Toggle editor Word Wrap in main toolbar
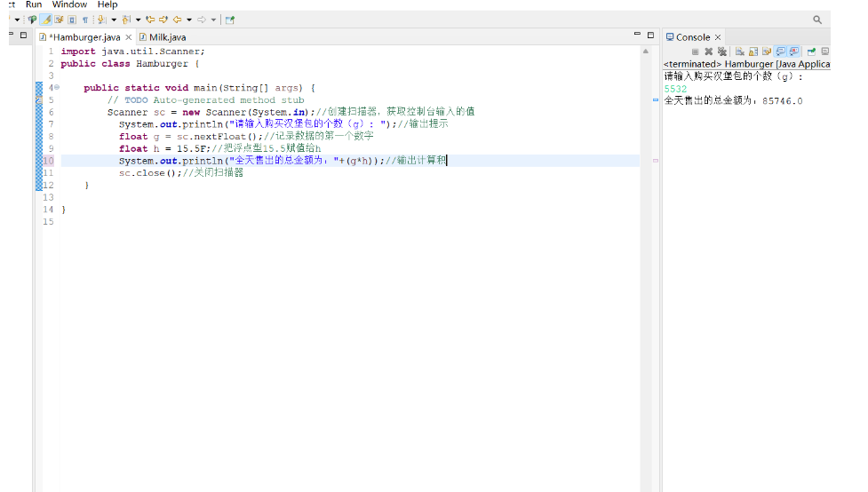This screenshot has height=492, width=868. [59, 20]
